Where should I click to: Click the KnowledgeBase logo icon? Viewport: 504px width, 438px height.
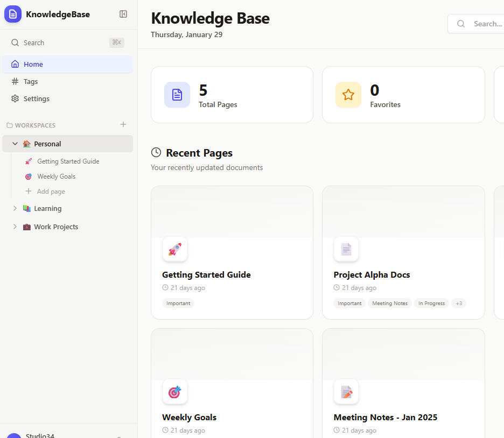click(13, 14)
